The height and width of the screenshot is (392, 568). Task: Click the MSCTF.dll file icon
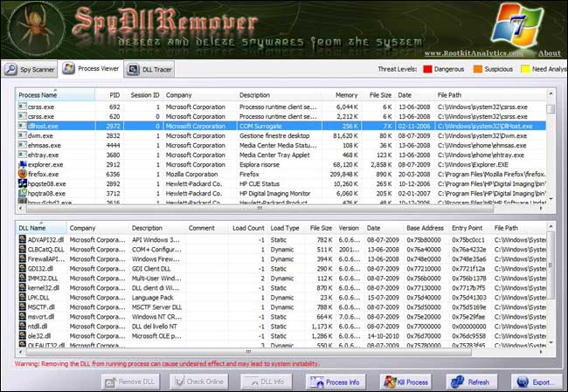[x=23, y=307]
